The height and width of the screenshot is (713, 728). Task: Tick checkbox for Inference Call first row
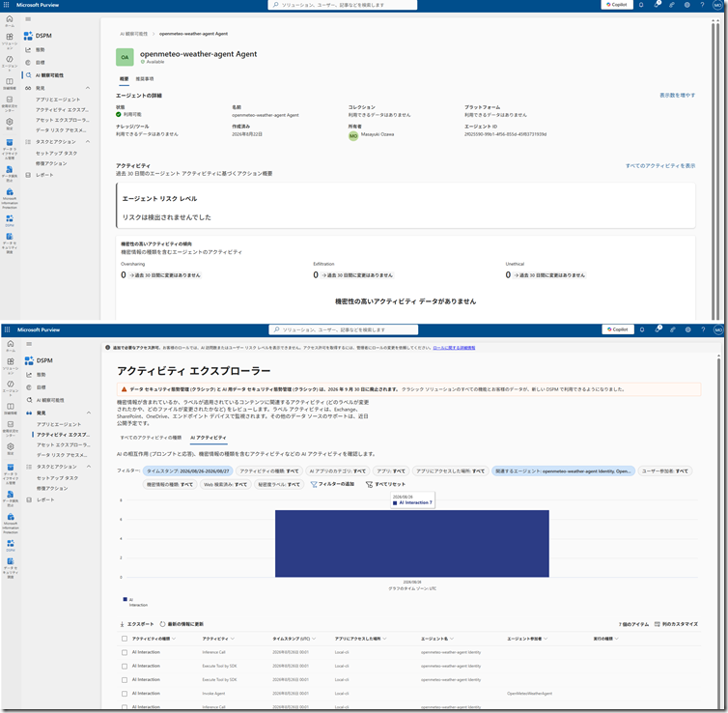pyautogui.click(x=125, y=652)
